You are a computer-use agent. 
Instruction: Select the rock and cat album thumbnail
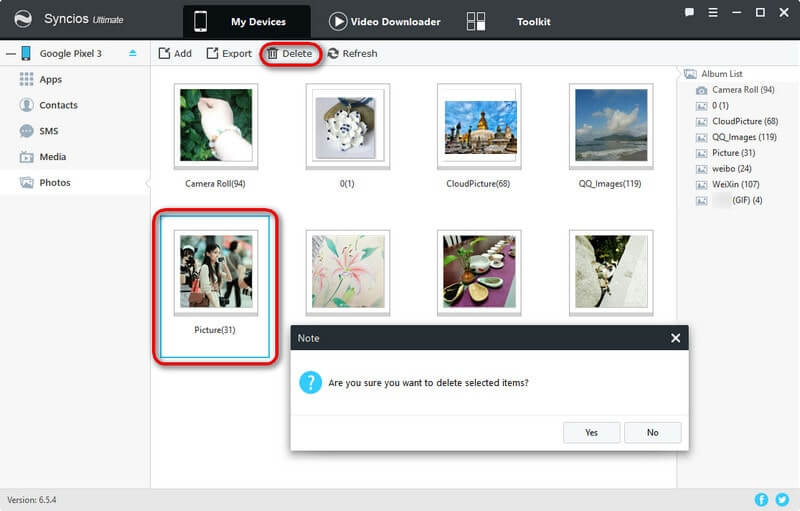(611, 272)
